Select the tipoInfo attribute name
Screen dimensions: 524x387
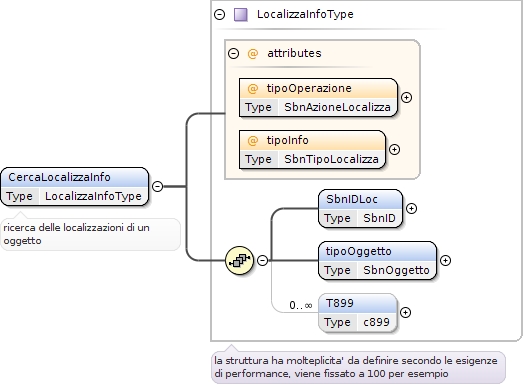(x=288, y=140)
